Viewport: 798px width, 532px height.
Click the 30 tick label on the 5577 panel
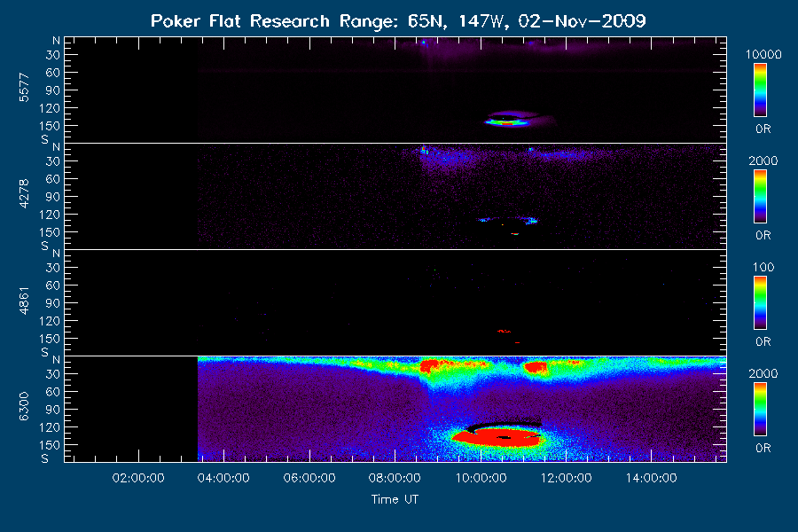tap(53, 55)
